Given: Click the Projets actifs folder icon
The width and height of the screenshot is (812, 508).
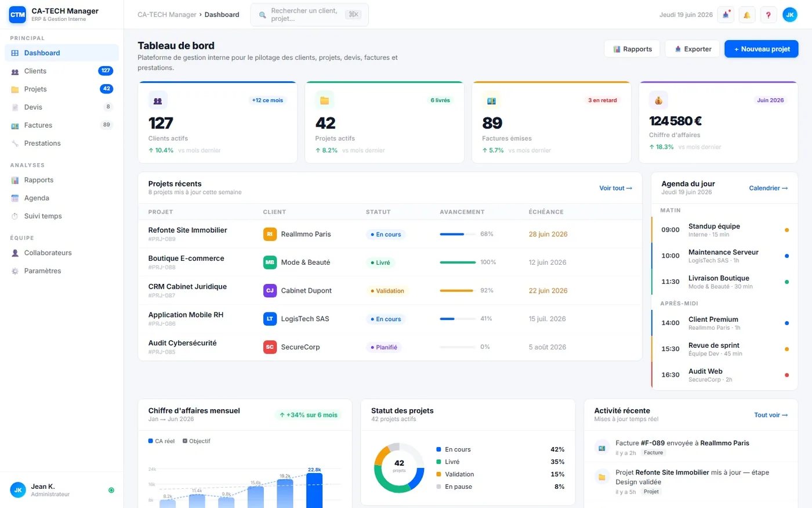Looking at the screenshot, I should point(325,100).
